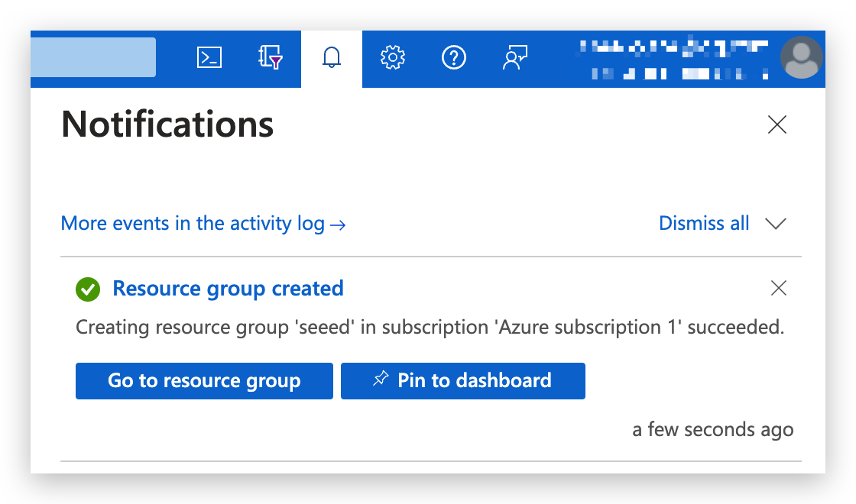
Task: Close the Notifications panel
Action: coord(777,124)
